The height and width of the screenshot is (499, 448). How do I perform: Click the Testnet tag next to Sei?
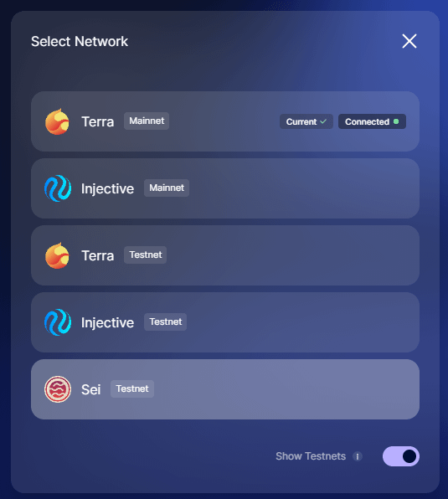(132, 388)
